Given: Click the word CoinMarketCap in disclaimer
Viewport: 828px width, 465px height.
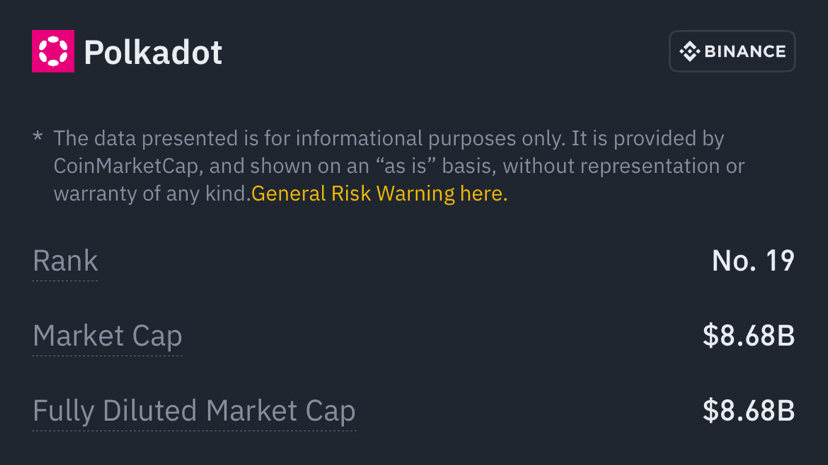Looking at the screenshot, I should click(x=126, y=166).
